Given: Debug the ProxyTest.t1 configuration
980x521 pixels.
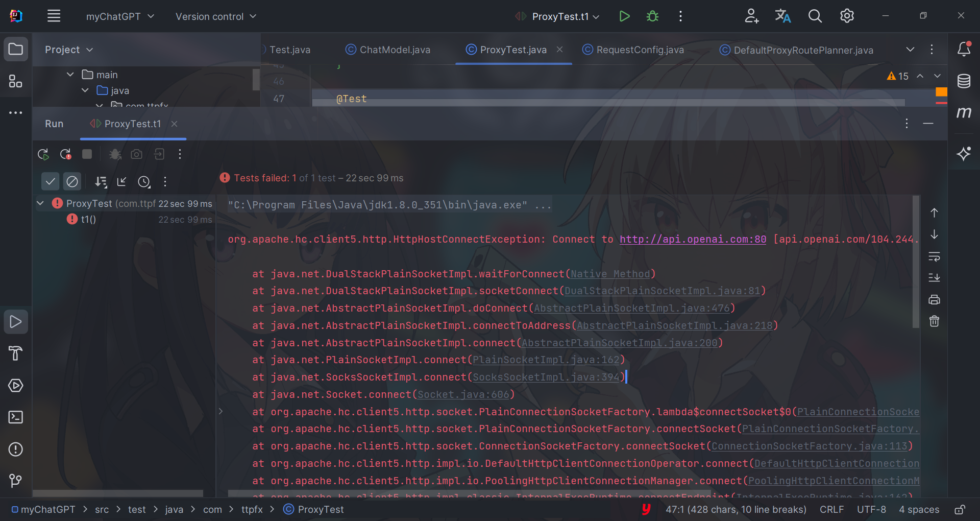Looking at the screenshot, I should pyautogui.click(x=652, y=16).
